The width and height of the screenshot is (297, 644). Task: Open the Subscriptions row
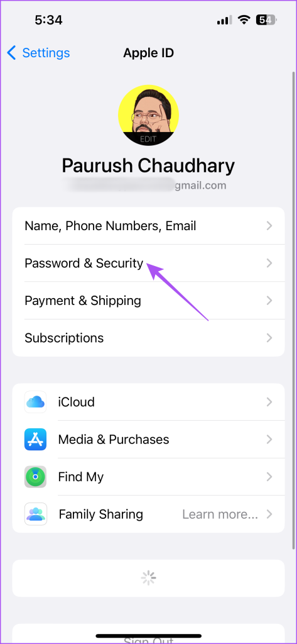(148, 338)
